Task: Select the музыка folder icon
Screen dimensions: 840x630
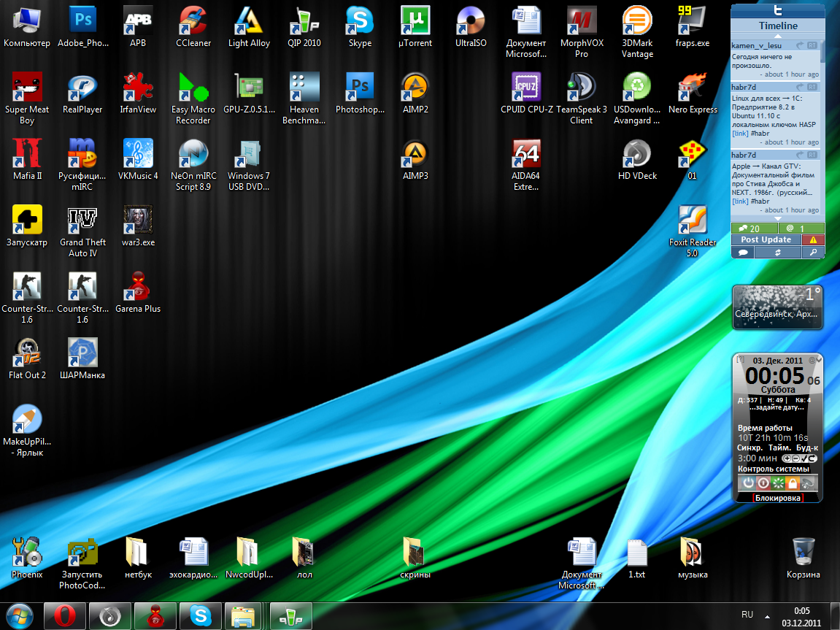Action: tap(693, 558)
